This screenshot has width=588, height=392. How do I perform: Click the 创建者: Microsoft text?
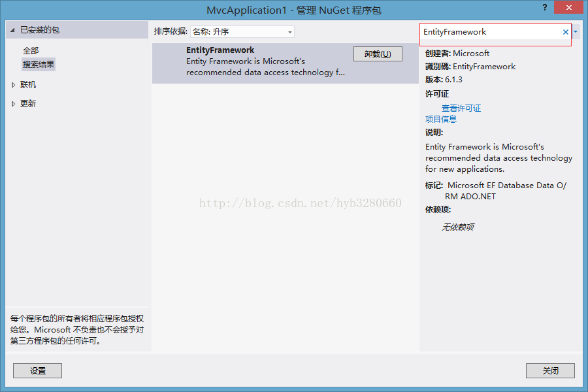(x=457, y=54)
